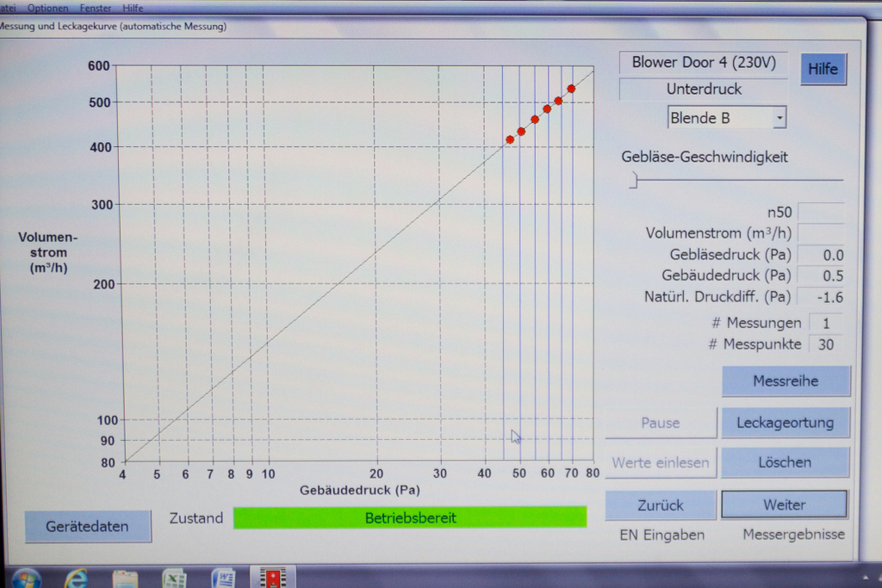Click the empty Volumenstrom (m³/h) value field
The image size is (882, 588).
click(x=821, y=233)
